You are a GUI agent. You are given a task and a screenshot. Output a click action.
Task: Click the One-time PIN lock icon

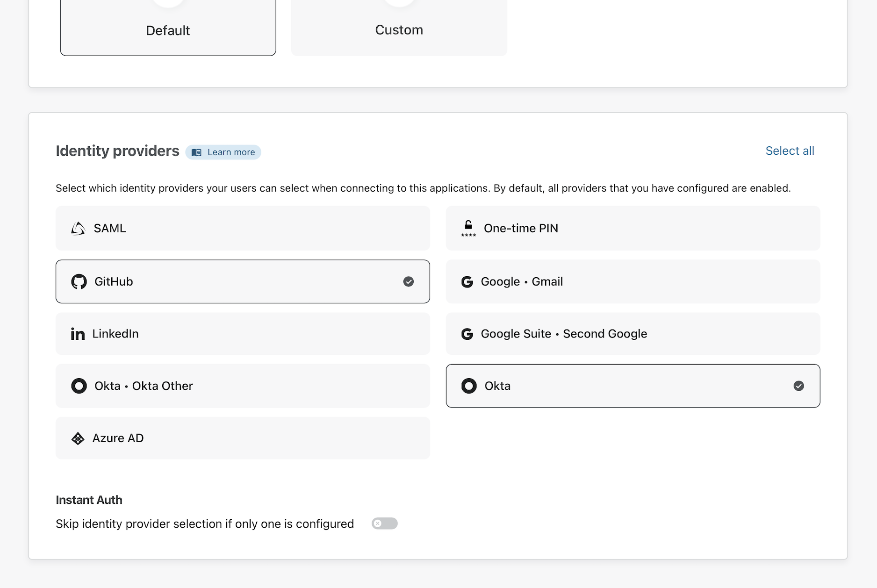tap(468, 229)
